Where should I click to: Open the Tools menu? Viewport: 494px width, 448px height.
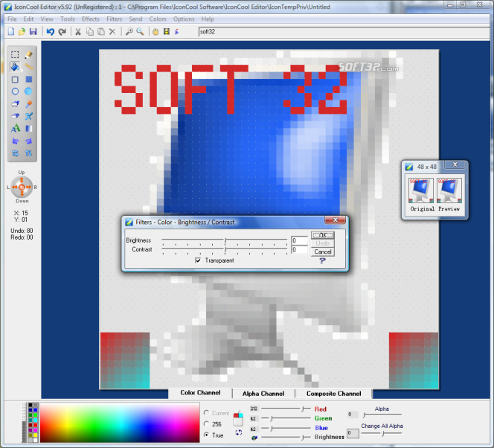(x=68, y=19)
